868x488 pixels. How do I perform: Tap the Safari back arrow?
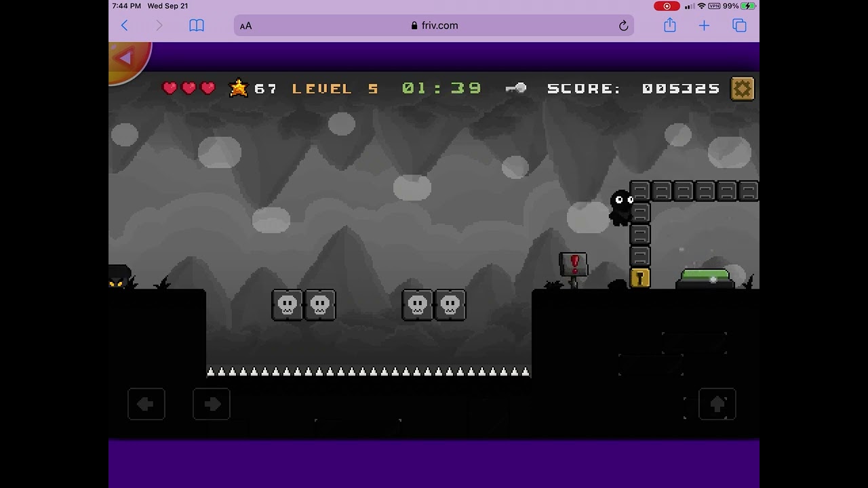[x=125, y=26]
